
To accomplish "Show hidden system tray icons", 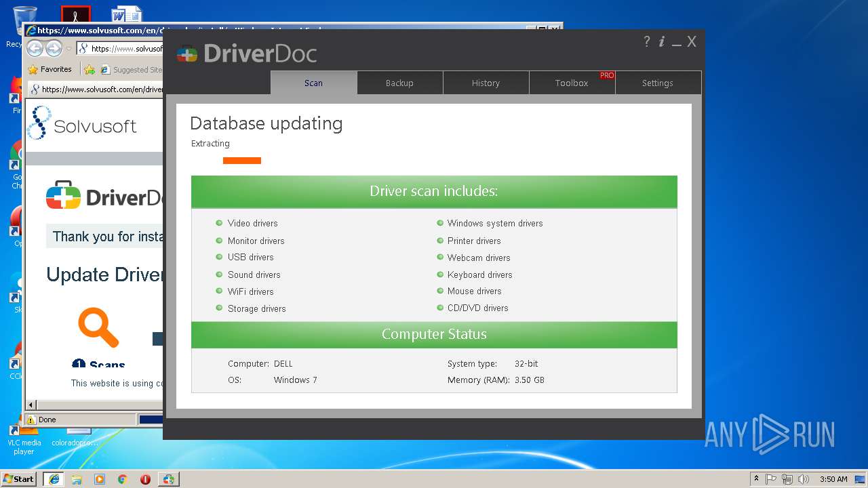I will (756, 479).
